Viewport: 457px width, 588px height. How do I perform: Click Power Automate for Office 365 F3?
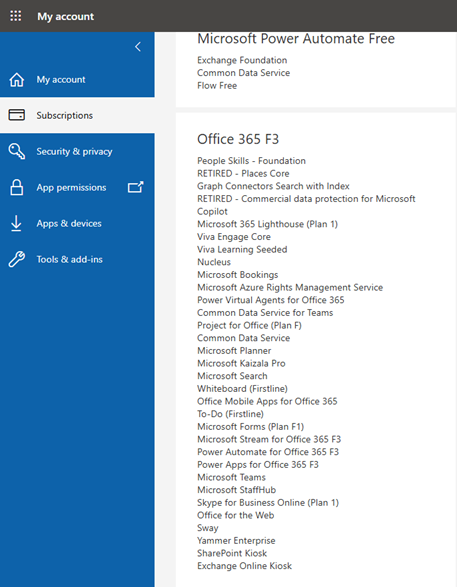point(268,452)
